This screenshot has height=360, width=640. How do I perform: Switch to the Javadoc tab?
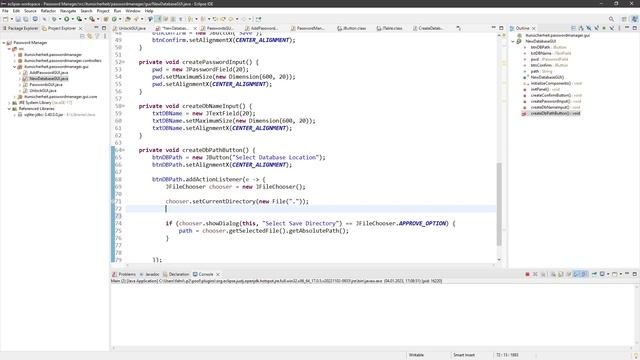pyautogui.click(x=149, y=274)
